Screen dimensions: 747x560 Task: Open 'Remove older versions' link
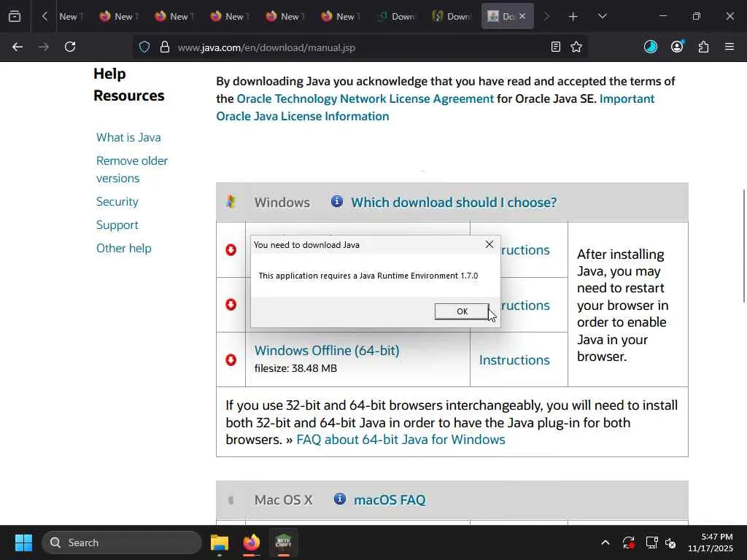132,169
